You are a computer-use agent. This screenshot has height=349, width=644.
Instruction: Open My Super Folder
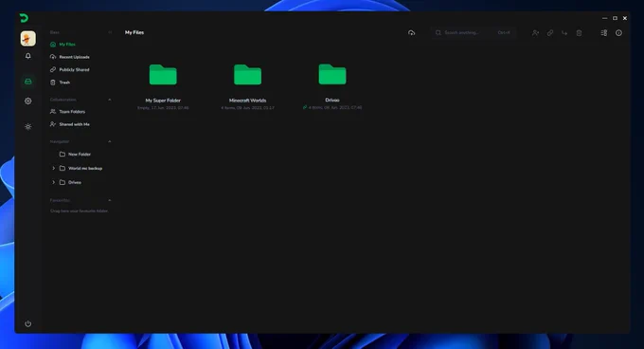tap(163, 75)
